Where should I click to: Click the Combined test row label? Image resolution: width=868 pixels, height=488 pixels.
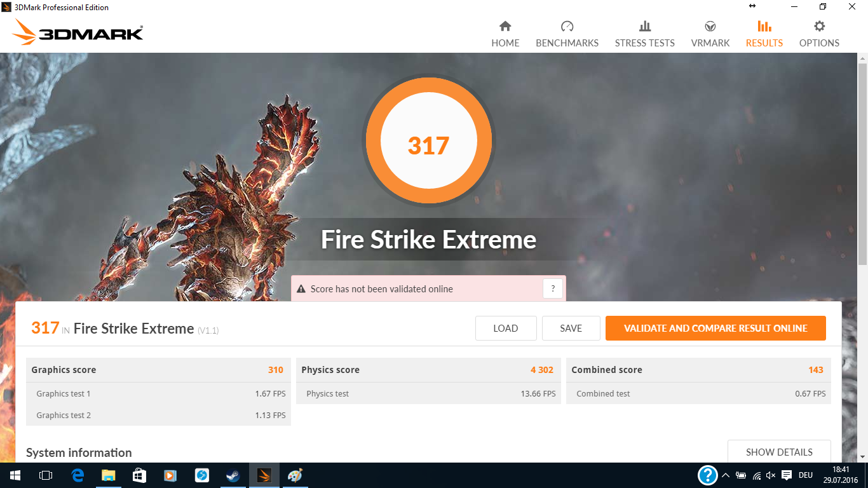pos(603,394)
